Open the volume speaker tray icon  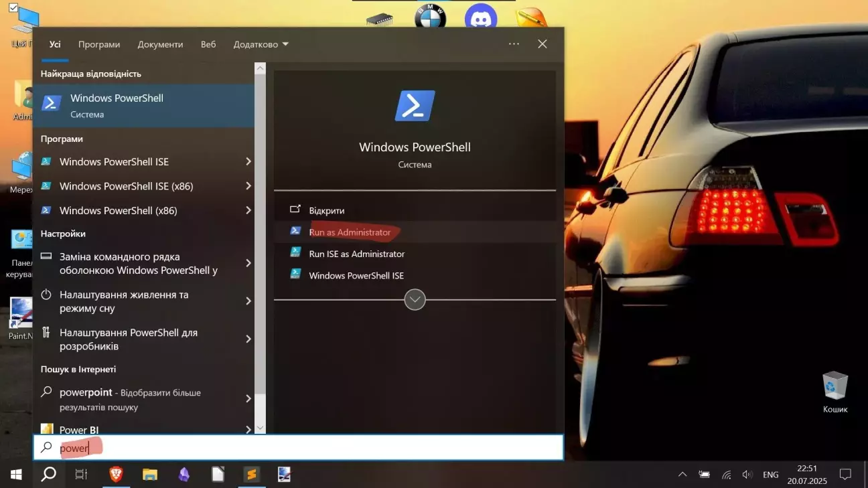tap(748, 475)
